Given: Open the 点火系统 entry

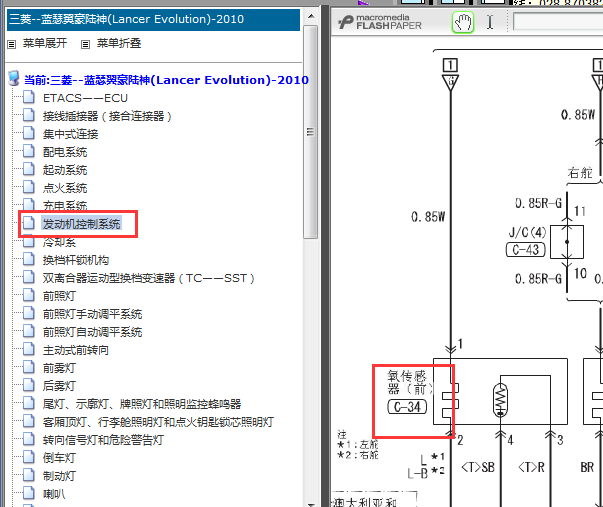Looking at the screenshot, I should tap(65, 188).
